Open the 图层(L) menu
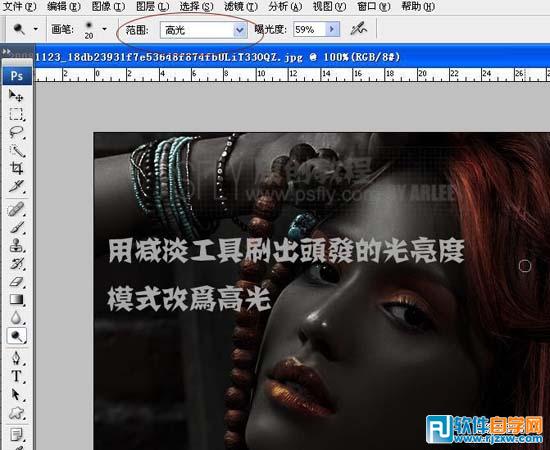550x450 pixels. 152,6
